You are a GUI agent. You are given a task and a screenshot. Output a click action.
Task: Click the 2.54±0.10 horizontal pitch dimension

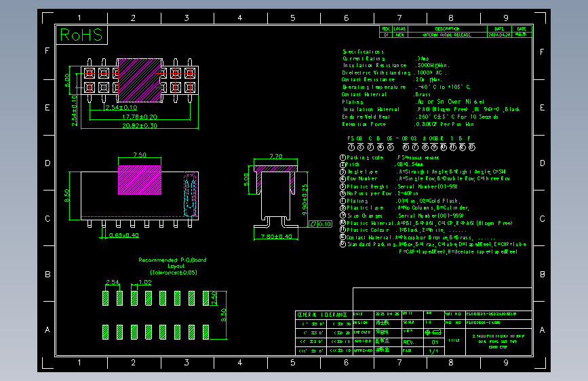[121, 108]
